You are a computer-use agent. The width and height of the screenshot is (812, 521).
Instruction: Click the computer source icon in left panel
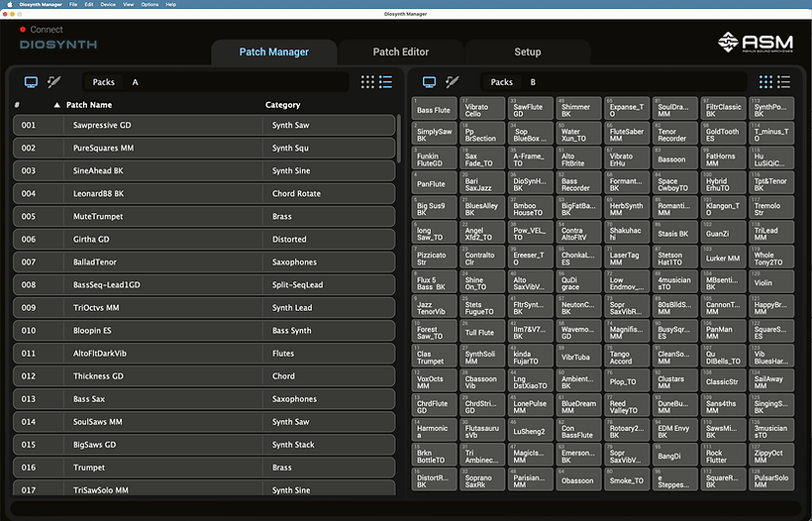click(x=31, y=82)
